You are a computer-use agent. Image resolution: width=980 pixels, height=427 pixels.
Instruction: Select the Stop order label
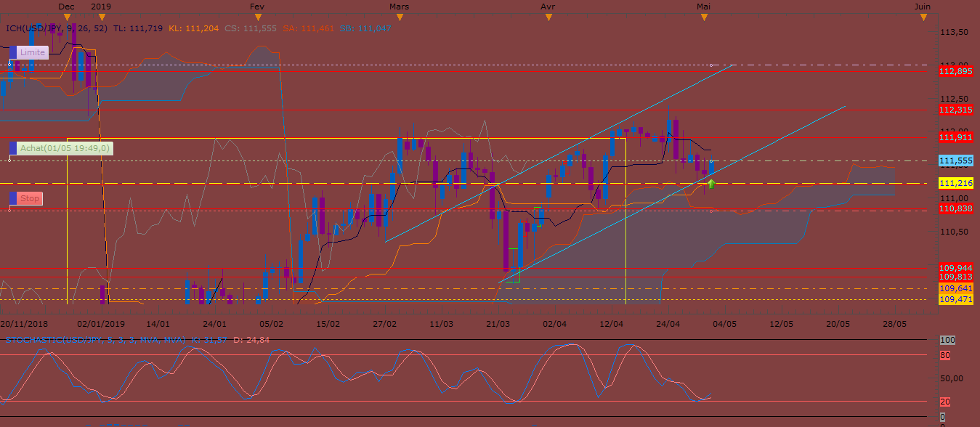pos(30,198)
